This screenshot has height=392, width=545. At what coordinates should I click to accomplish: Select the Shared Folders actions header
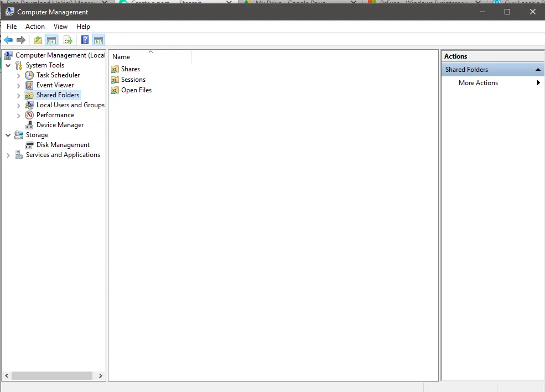click(x=492, y=70)
